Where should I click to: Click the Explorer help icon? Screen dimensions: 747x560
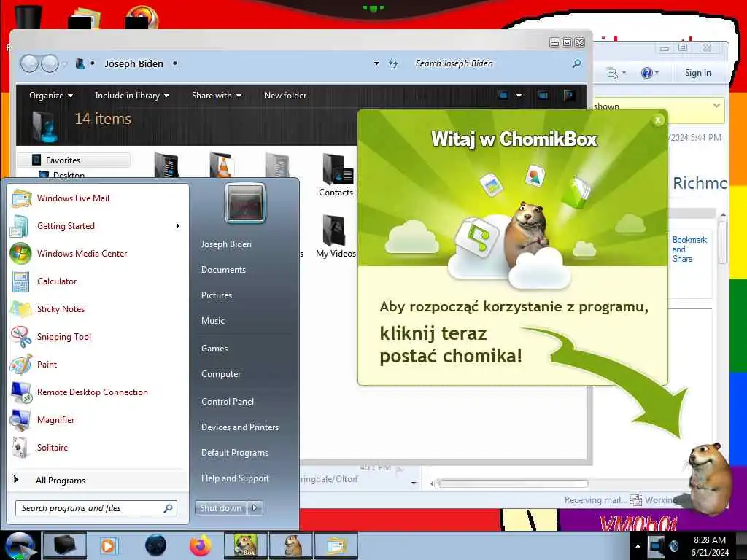pyautogui.click(x=569, y=96)
